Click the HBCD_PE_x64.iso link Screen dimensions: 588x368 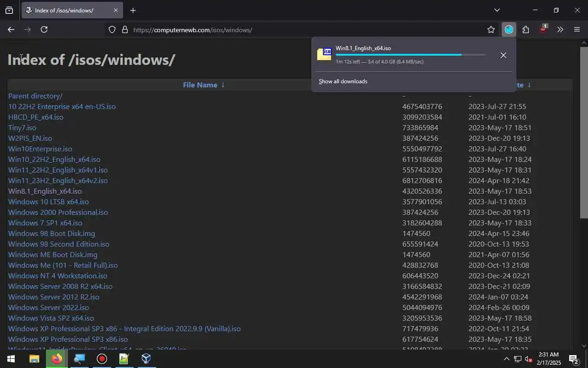36,117
